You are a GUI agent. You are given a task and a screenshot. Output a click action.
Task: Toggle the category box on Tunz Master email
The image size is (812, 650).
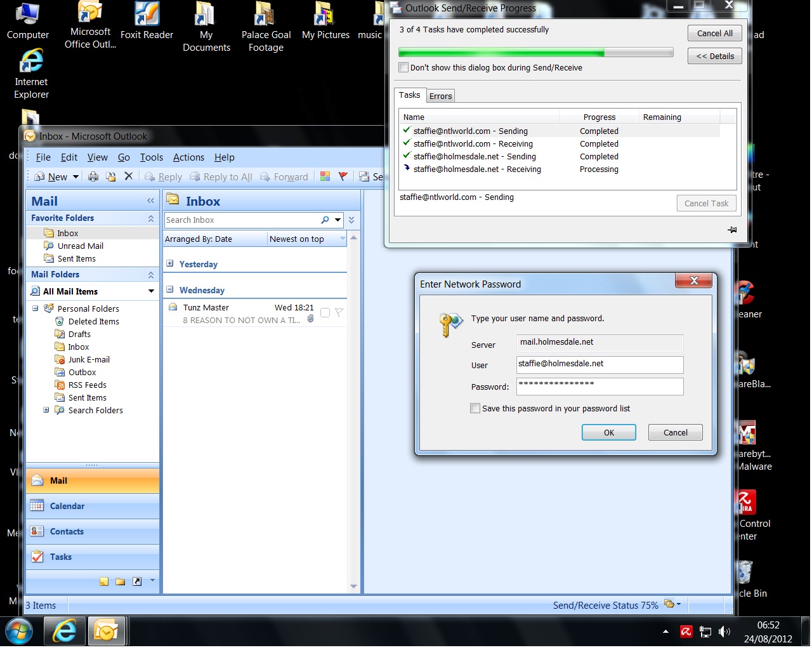(325, 312)
